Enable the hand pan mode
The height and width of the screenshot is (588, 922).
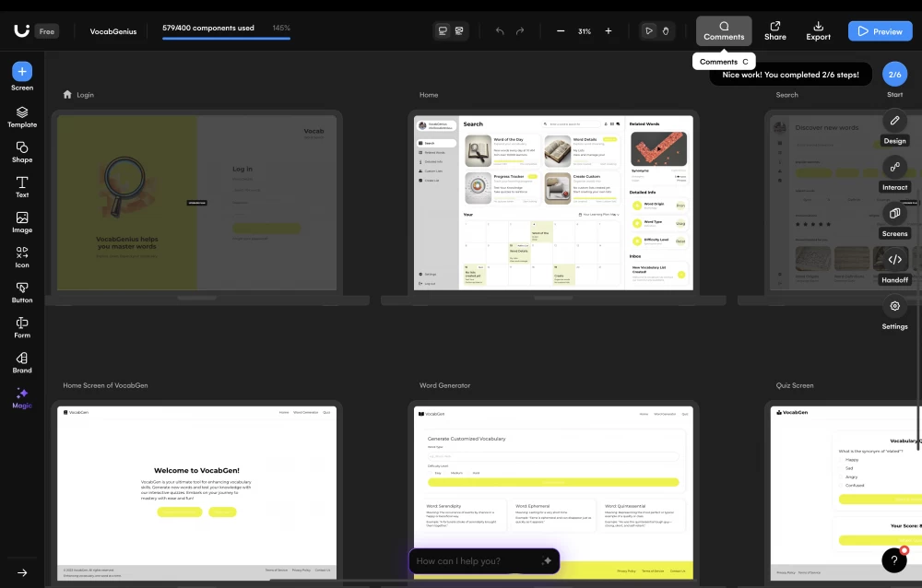666,31
